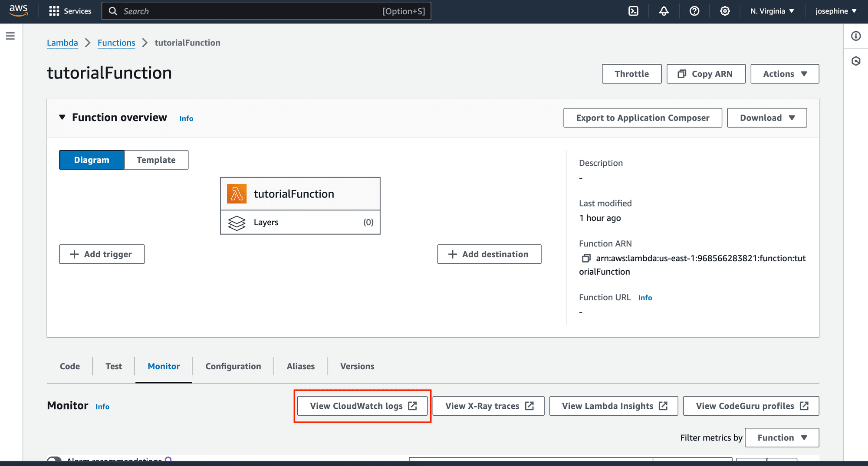Viewport: 868px width, 466px height.
Task: Open the Configuration tab
Action: point(233,366)
